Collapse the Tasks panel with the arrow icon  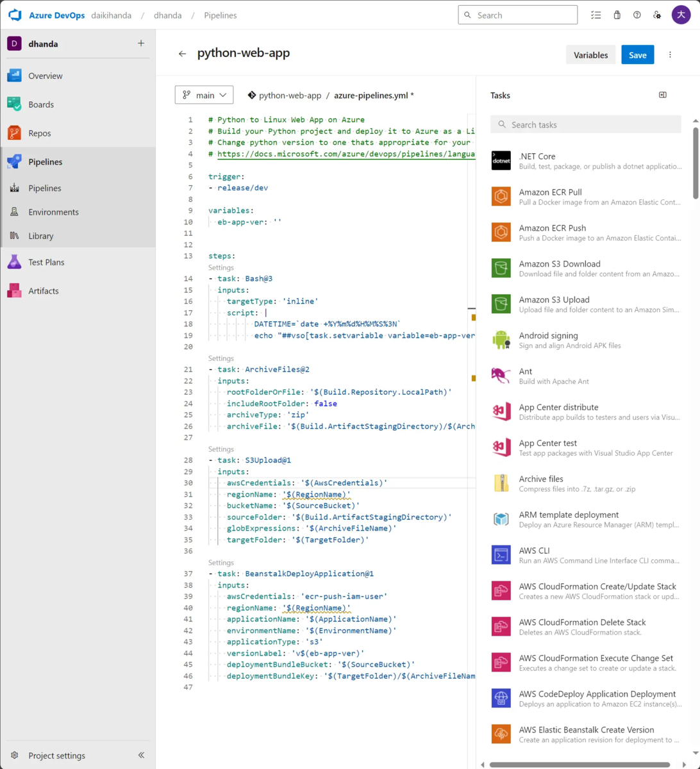click(663, 95)
